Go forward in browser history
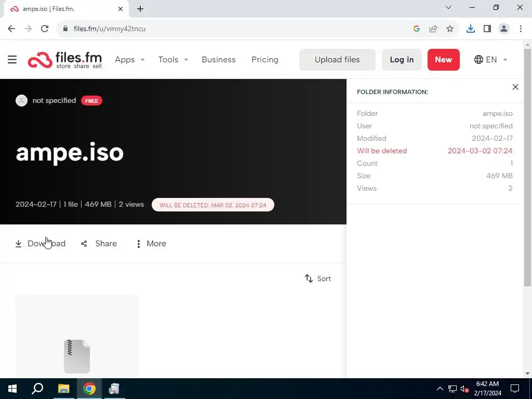Screen dimensions: 532x399 click(28, 29)
